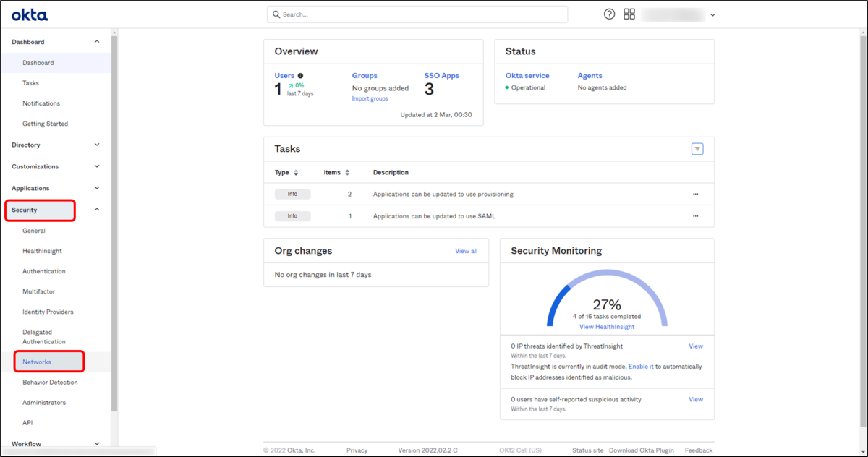This screenshot has width=868, height=457.
Task: Open General under Security
Action: coord(34,231)
